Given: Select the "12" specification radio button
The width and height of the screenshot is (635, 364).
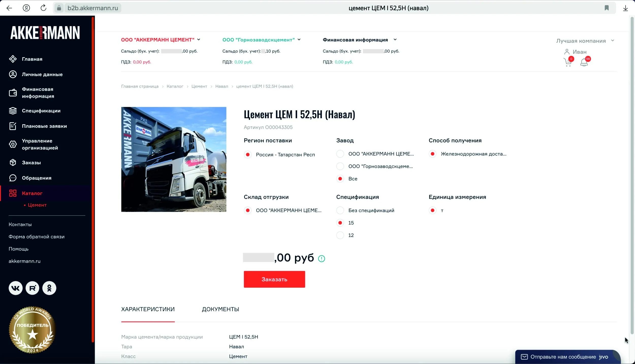Looking at the screenshot, I should 340,235.
